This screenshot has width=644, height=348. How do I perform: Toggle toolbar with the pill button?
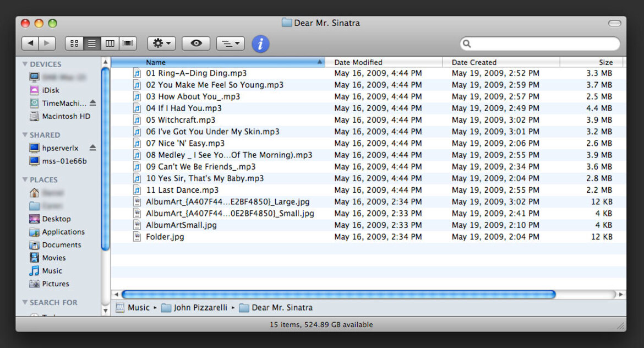coord(614,24)
